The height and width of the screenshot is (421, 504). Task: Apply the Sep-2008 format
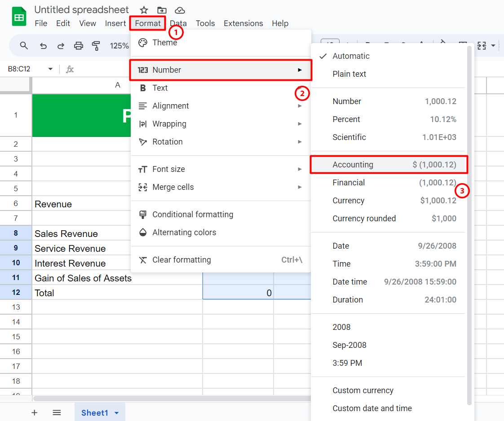[389, 345]
